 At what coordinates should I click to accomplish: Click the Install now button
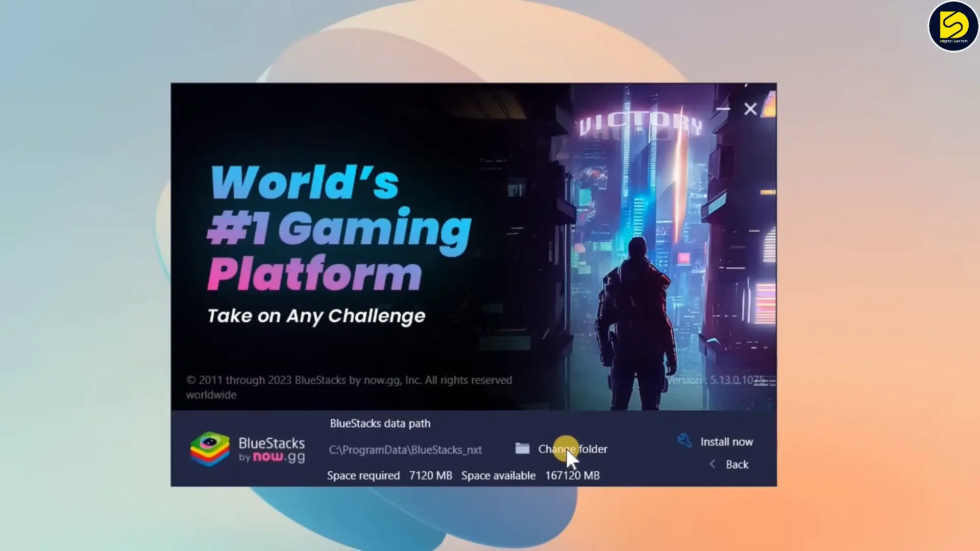pos(726,442)
